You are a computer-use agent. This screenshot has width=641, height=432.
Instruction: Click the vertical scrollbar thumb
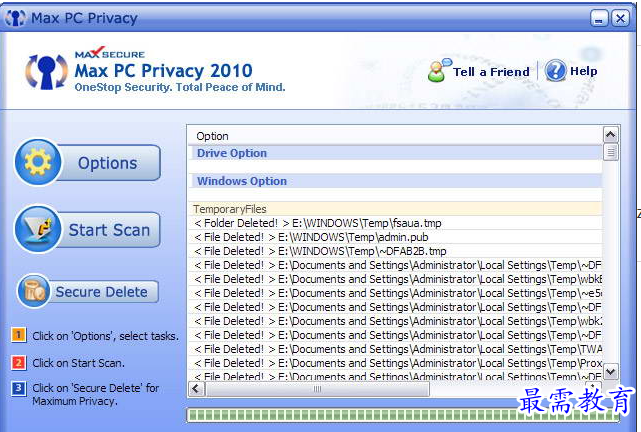[x=610, y=152]
